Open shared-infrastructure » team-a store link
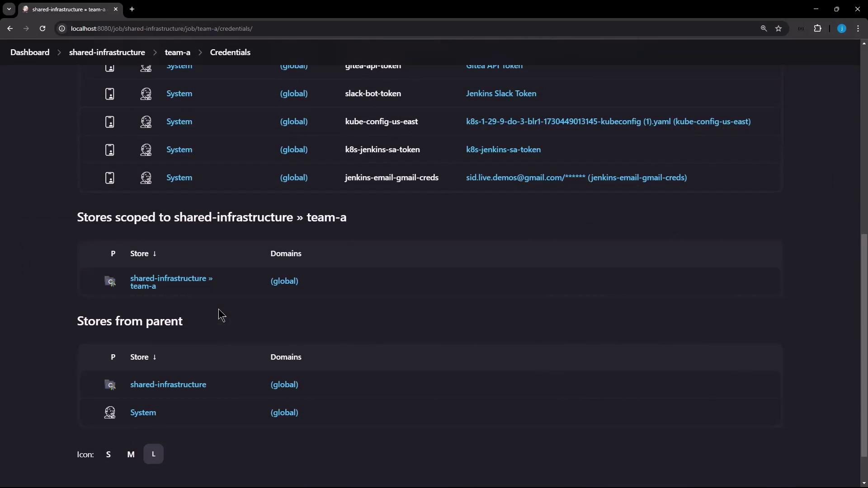Viewport: 868px width, 488px height. coord(171,282)
